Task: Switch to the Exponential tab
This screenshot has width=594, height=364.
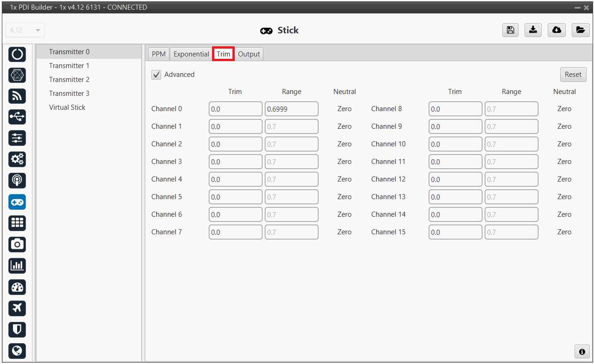Action: pos(191,54)
